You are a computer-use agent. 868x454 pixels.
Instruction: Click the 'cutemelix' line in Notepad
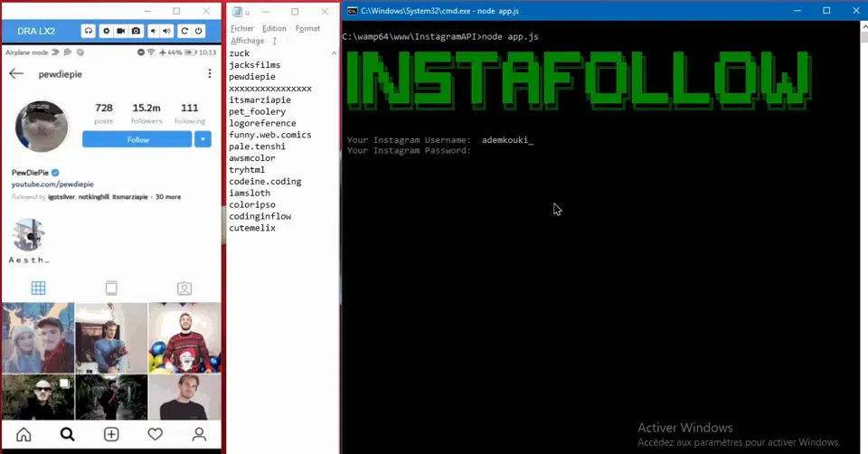[252, 228]
